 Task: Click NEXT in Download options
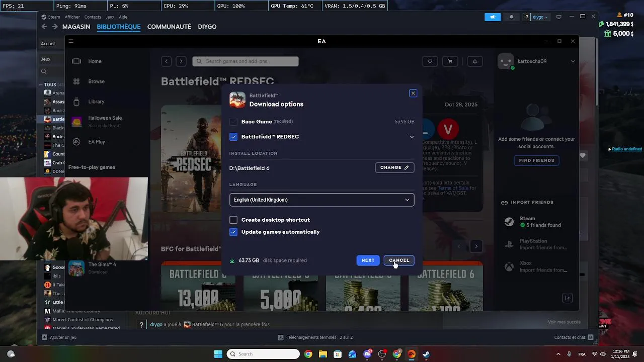[x=368, y=260]
